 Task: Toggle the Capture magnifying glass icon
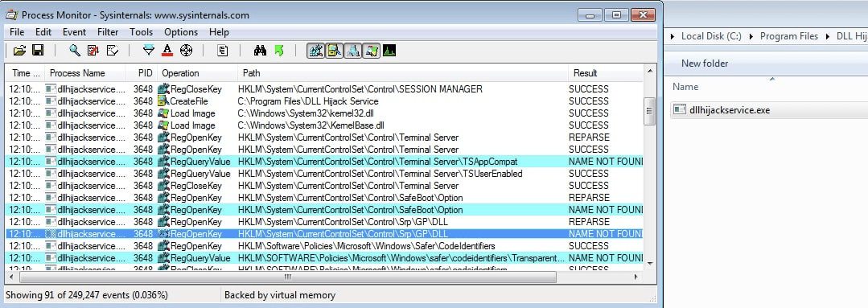tap(75, 51)
